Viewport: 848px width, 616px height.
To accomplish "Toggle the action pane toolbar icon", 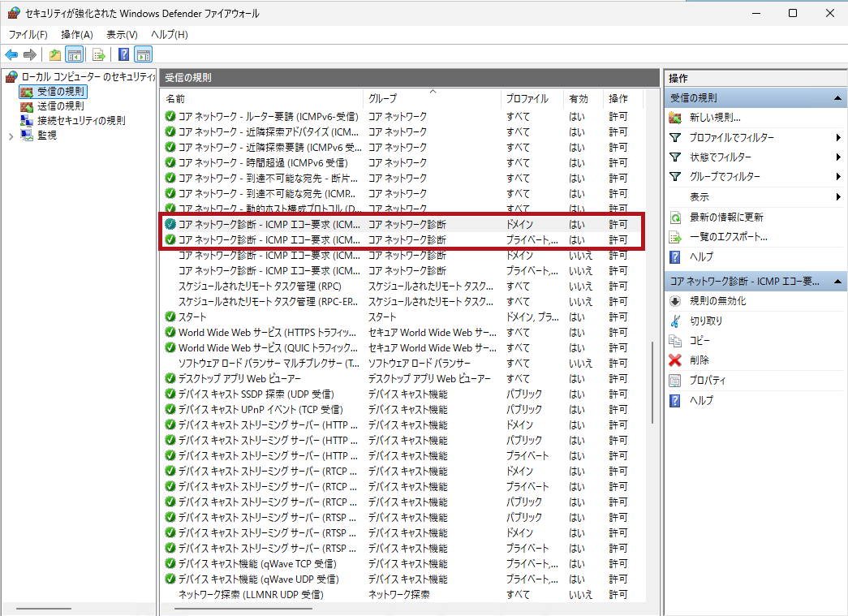I will 144,54.
